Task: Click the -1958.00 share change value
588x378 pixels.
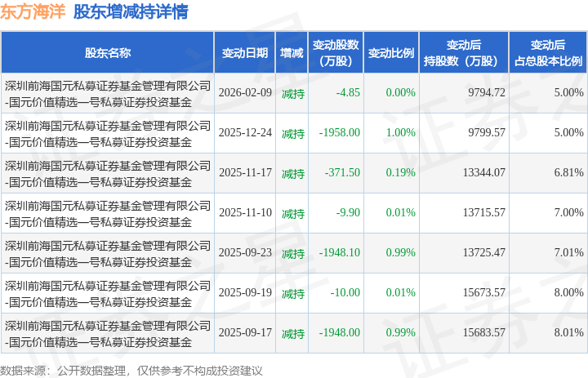Action: 340,133
